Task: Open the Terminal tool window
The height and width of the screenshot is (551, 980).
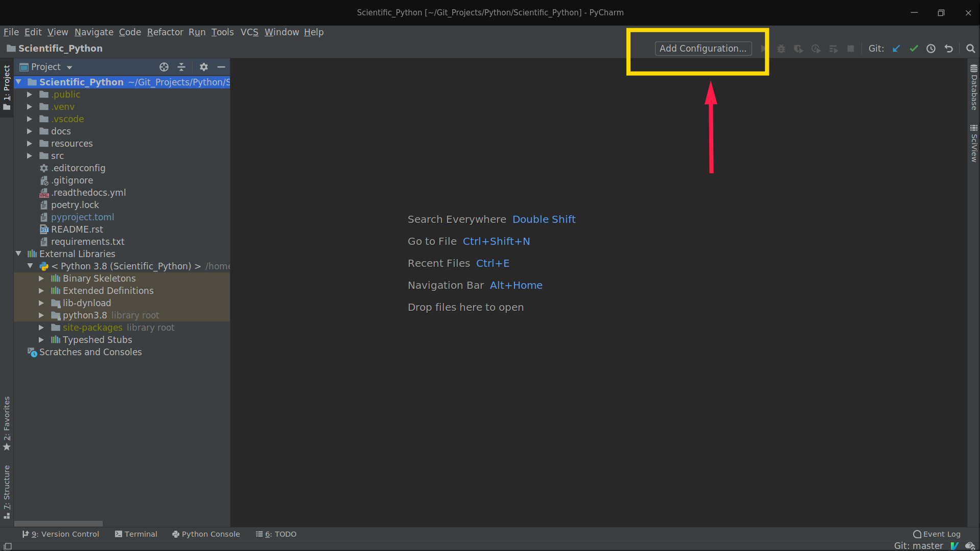Action: pos(136,534)
